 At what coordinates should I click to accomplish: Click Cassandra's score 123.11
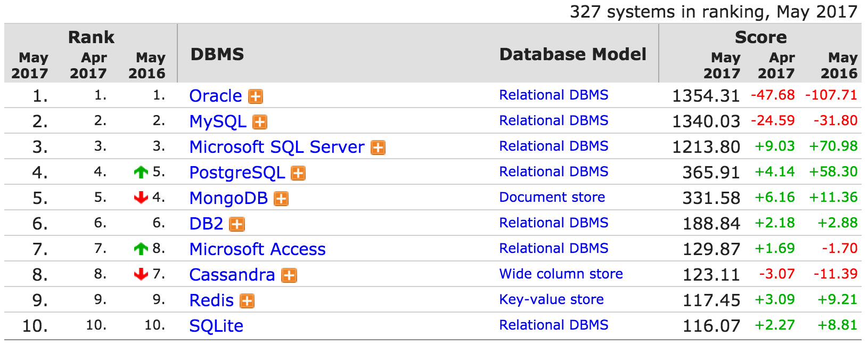(x=711, y=275)
